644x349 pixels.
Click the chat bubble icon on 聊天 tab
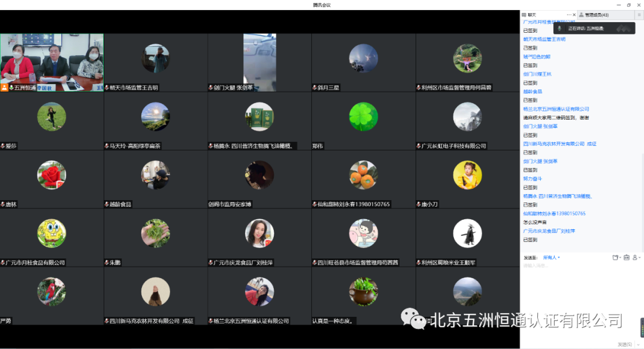(524, 14)
